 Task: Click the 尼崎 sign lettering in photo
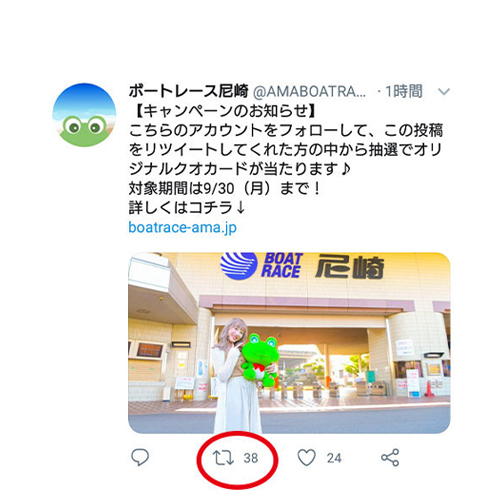350,266
